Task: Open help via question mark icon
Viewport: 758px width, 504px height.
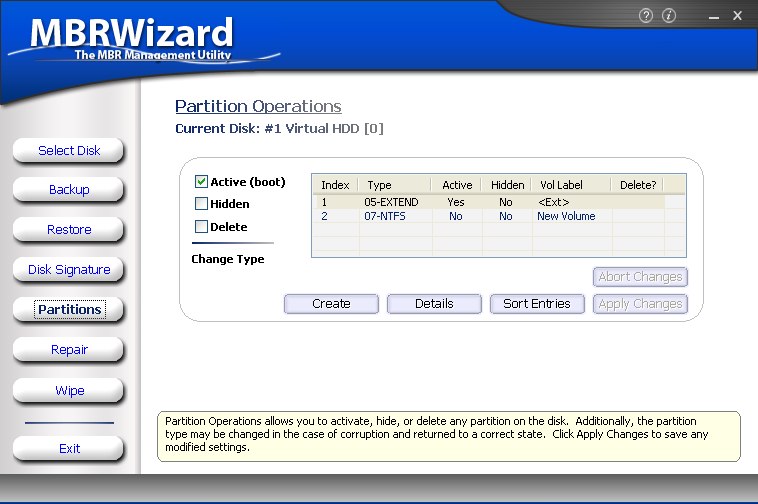Action: [645, 16]
